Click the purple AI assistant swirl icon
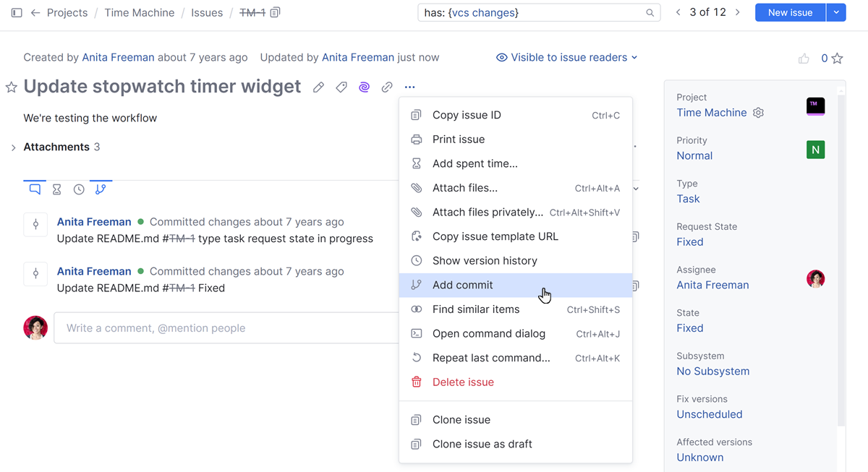 click(x=364, y=87)
